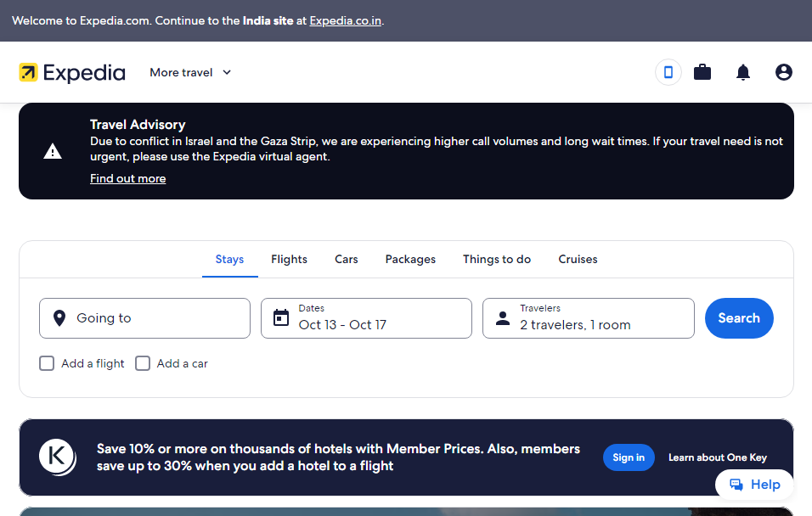Click the location pin in Going to field
The height and width of the screenshot is (516, 812).
coord(59,317)
